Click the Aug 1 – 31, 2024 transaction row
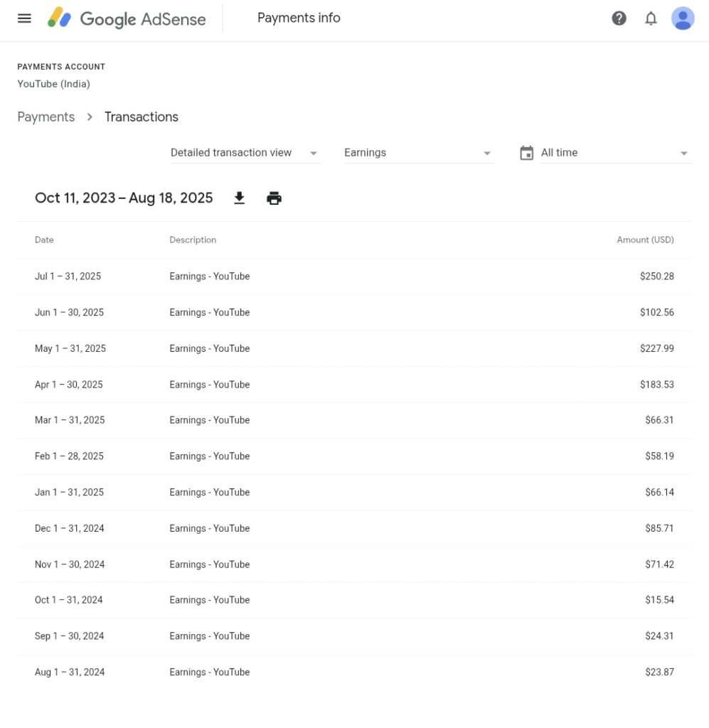Screen dimensions: 709x728 point(354,673)
